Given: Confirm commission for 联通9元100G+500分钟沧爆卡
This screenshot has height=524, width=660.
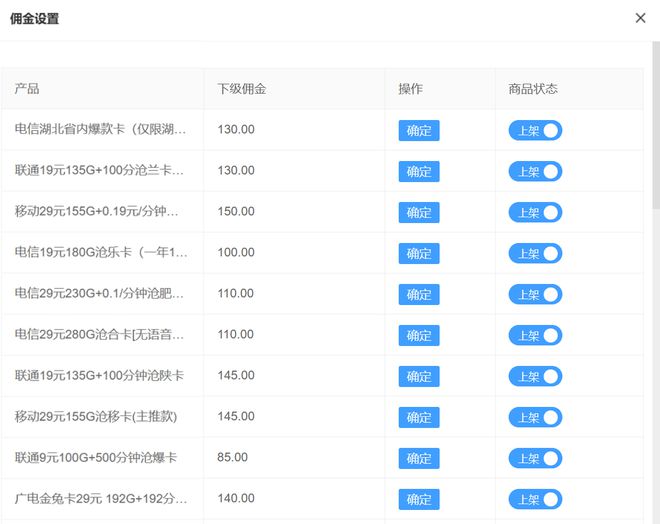Looking at the screenshot, I should coord(419,458).
